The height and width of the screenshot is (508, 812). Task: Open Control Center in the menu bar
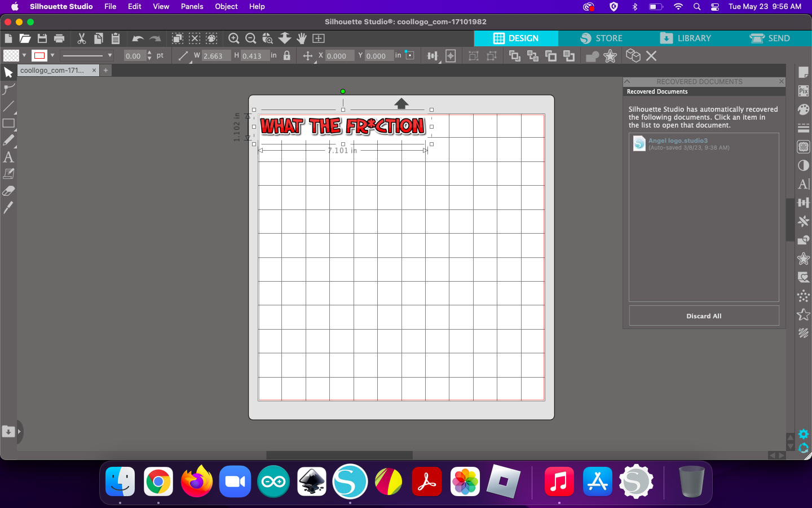click(714, 7)
